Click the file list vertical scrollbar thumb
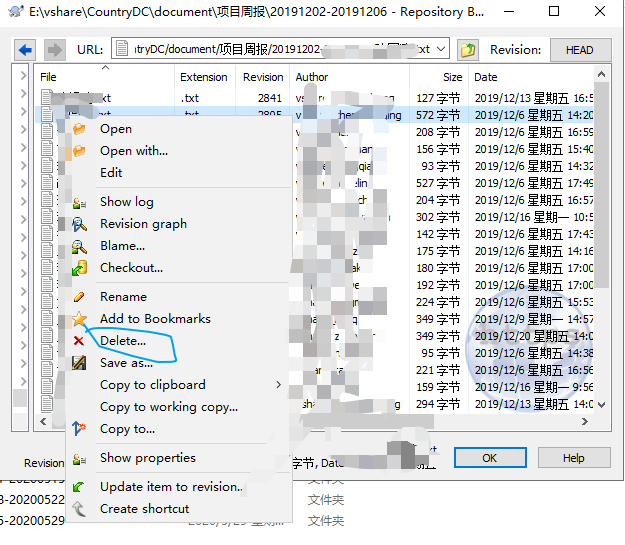625x545 pixels. coord(601,185)
